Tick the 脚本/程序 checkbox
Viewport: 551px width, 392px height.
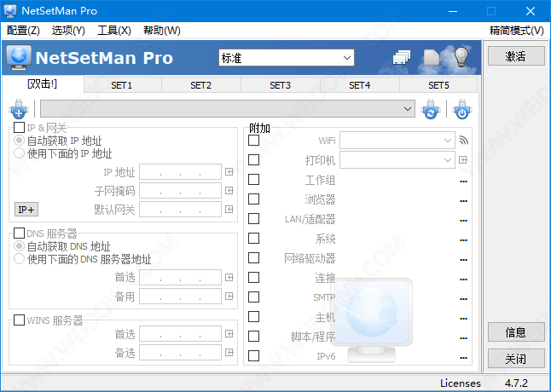coord(253,337)
